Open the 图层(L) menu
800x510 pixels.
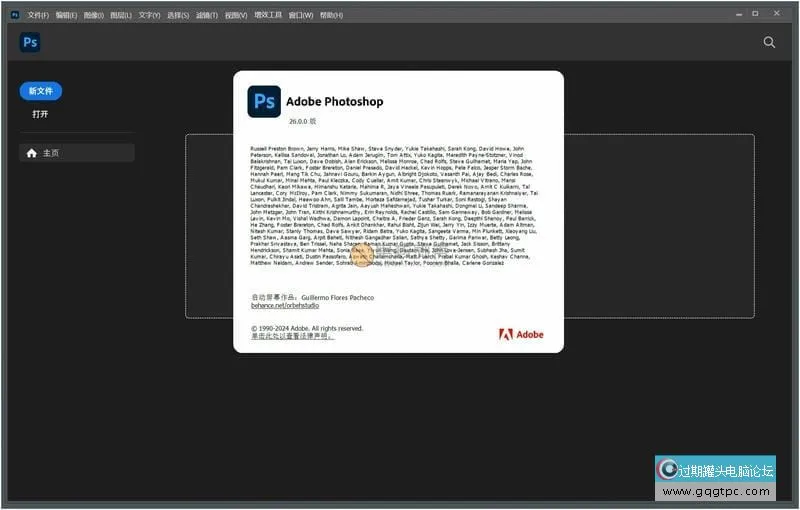121,16
